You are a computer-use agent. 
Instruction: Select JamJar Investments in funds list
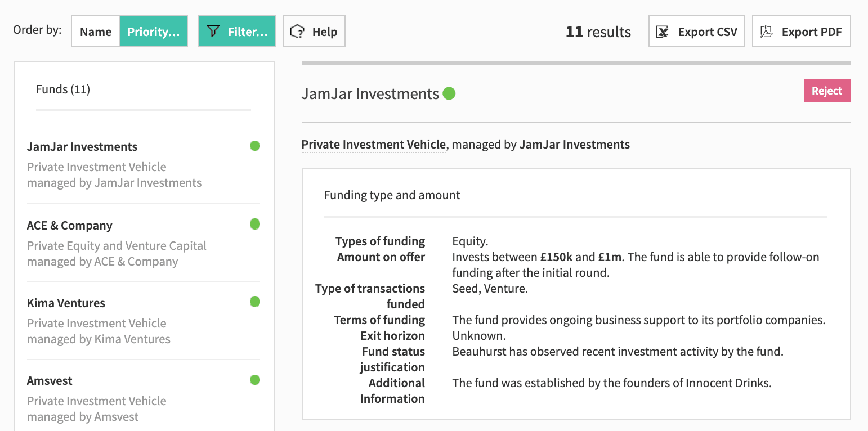pos(144,164)
